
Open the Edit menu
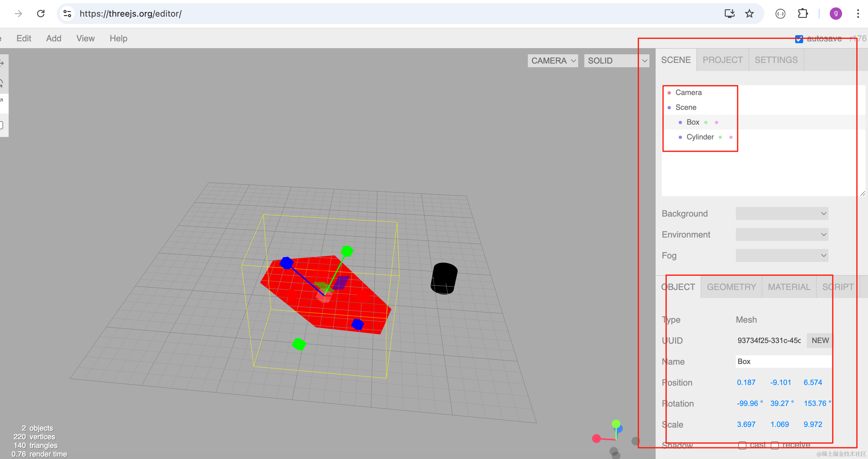pos(23,38)
